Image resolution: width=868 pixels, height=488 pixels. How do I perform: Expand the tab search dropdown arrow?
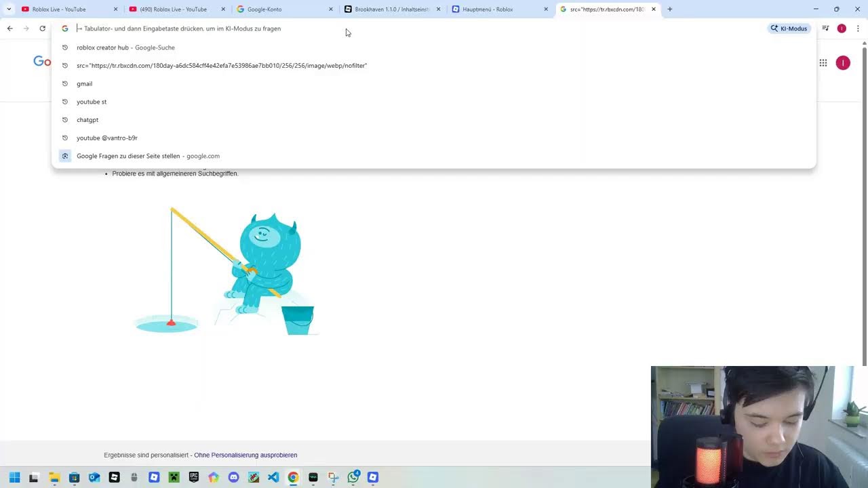9,9
